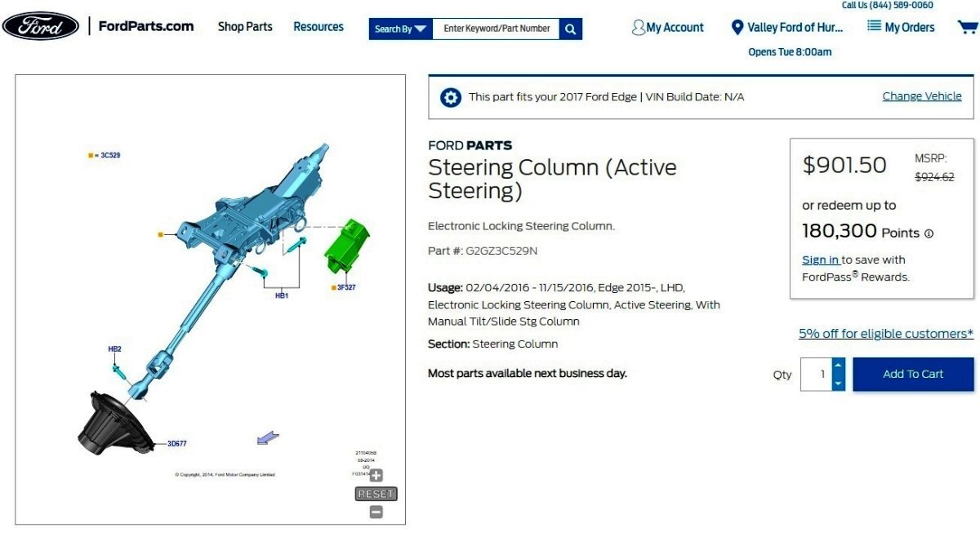Image resolution: width=980 pixels, height=537 pixels.
Task: Open the Search By dropdown
Action: (400, 29)
